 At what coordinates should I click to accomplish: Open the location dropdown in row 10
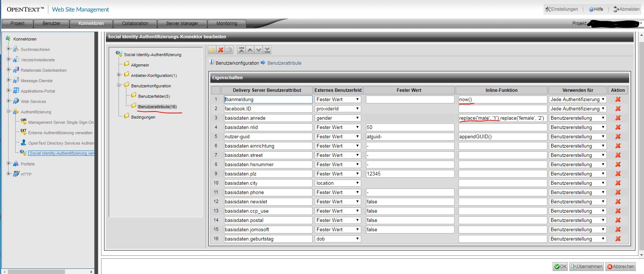(x=337, y=183)
